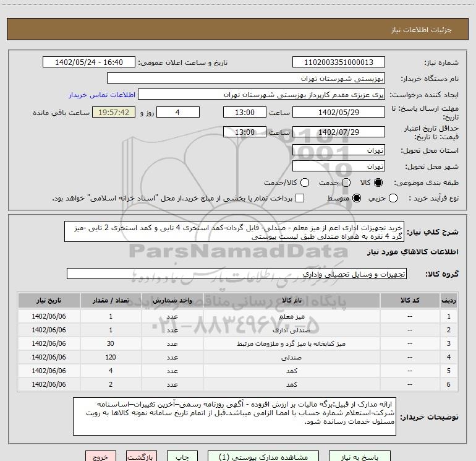Click the days remaining field showing 4
The image size is (476, 461).
point(178,112)
